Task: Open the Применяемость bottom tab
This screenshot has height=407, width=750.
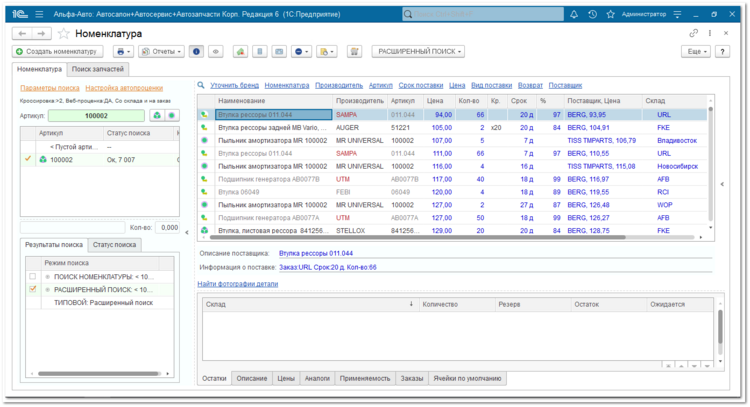Action: [365, 378]
